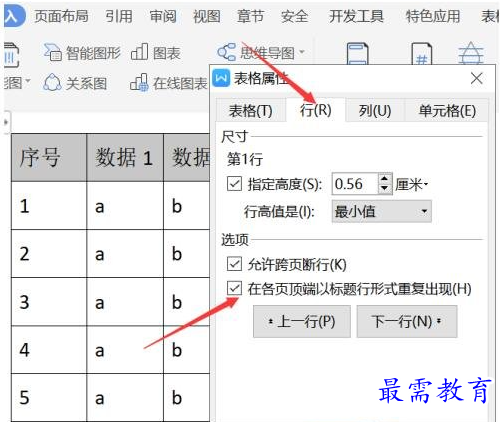Click the row height 0.56 input field
The image size is (500, 422).
(355, 184)
